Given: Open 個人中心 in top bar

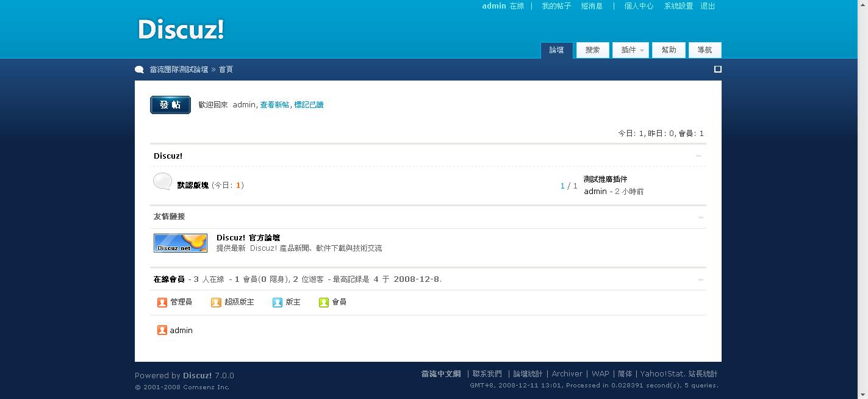Looking at the screenshot, I should (x=639, y=6).
